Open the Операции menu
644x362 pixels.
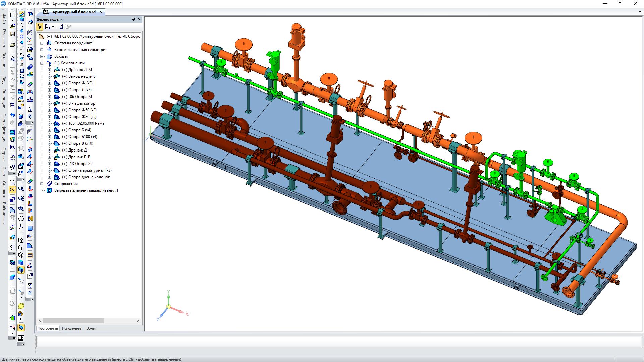[4, 98]
